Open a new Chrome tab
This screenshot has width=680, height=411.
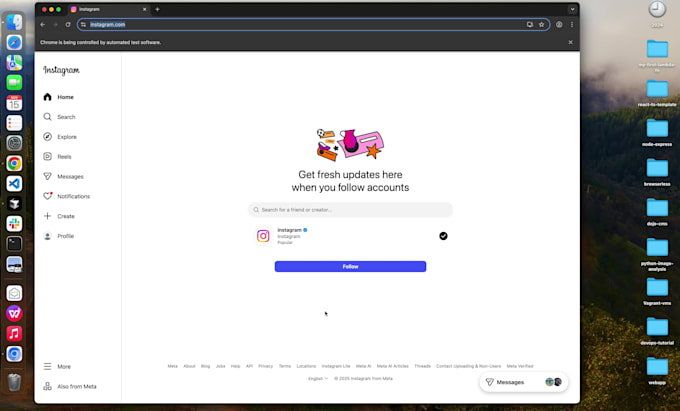point(157,10)
